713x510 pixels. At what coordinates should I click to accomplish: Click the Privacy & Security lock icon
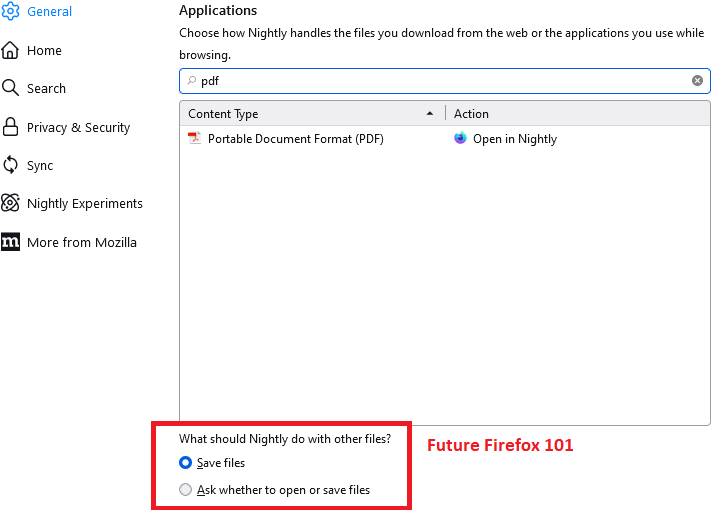coord(11,127)
